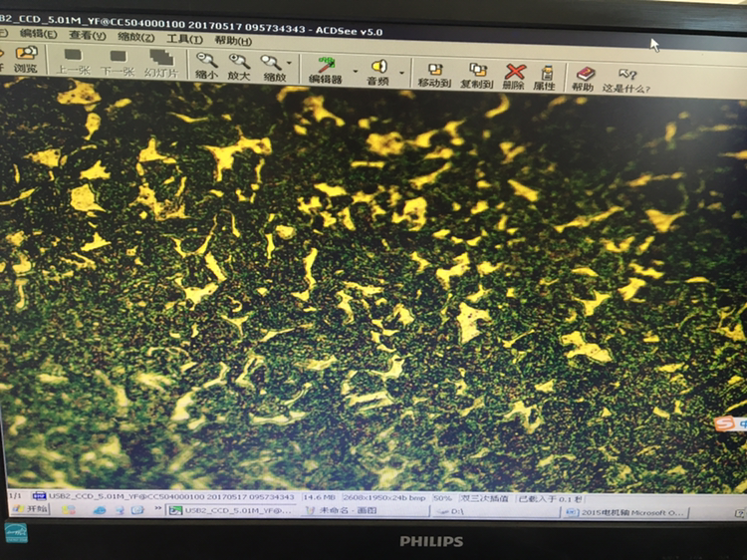Screen dimensions: 747x560
Task: Click the 缩小 (Zoom out) magnifier
Action: 207,66
